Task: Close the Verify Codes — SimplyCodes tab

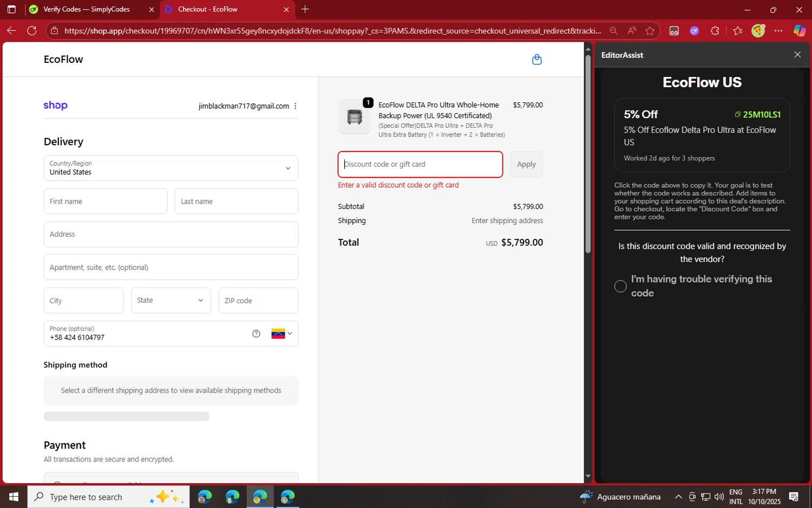Action: tap(152, 9)
